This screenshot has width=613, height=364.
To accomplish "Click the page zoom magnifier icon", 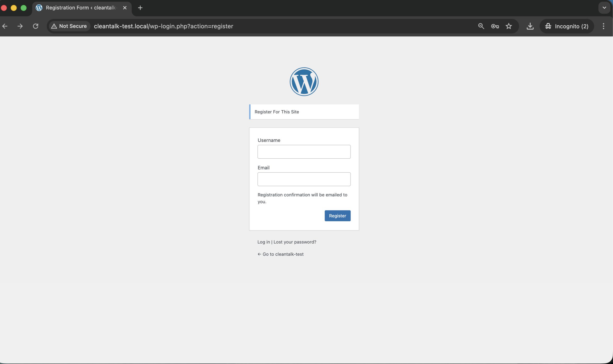I will pos(481,26).
